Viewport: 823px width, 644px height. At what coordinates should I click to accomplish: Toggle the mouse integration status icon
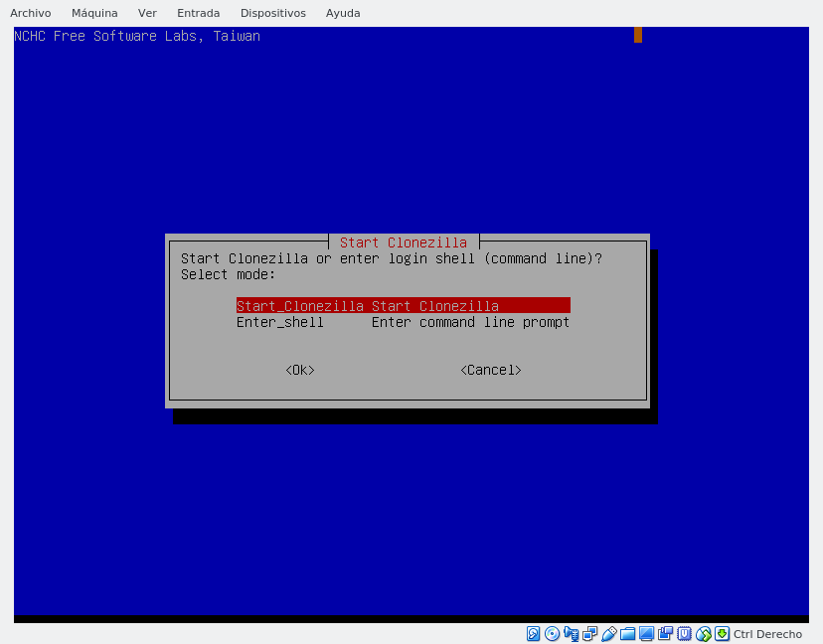(704, 634)
